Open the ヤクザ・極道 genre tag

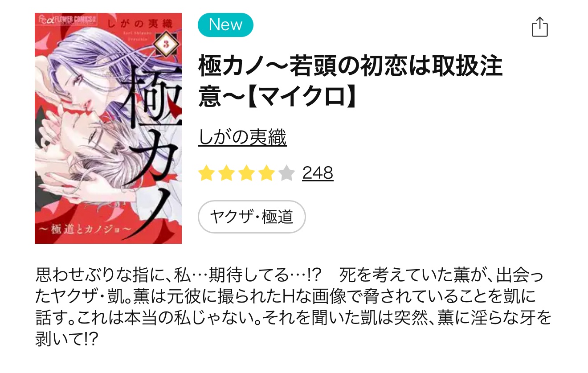point(252,217)
